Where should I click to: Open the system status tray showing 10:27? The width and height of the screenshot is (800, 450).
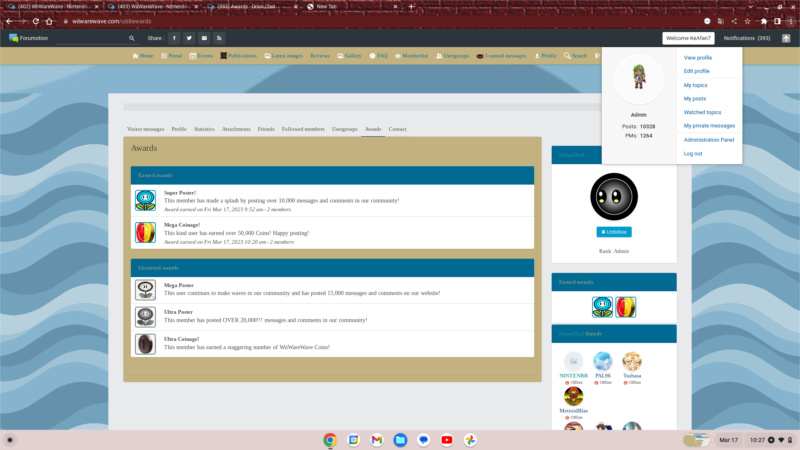[770, 440]
